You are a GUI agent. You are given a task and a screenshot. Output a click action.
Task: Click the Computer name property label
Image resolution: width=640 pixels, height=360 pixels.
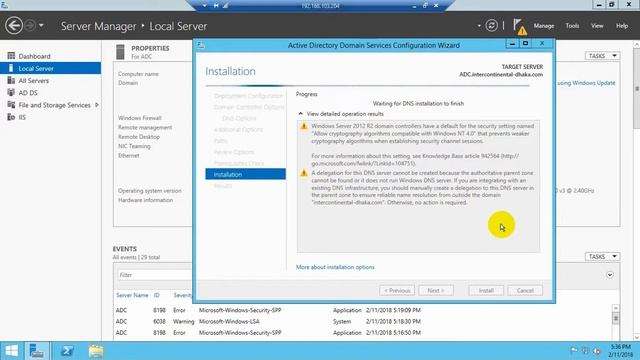click(x=138, y=74)
